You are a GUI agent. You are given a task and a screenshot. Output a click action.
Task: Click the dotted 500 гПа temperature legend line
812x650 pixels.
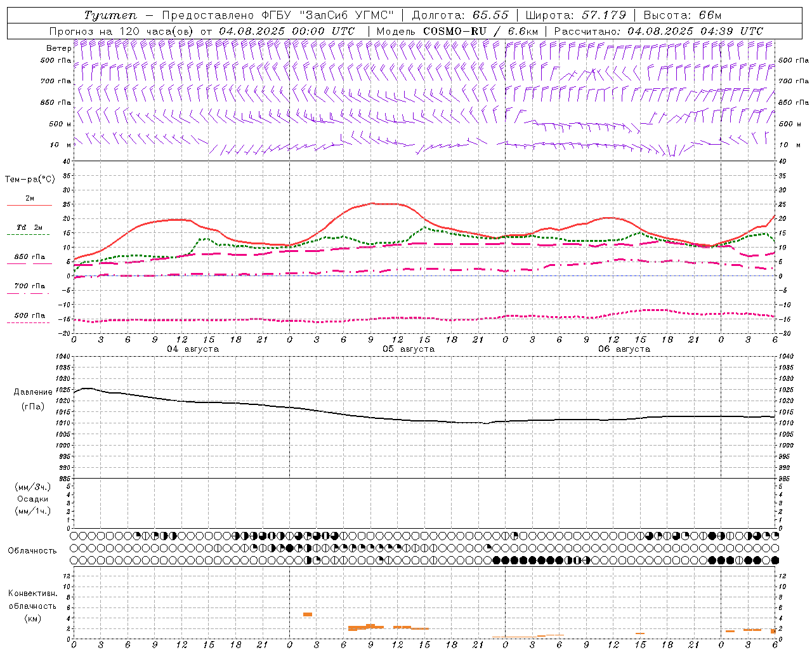click(x=29, y=323)
